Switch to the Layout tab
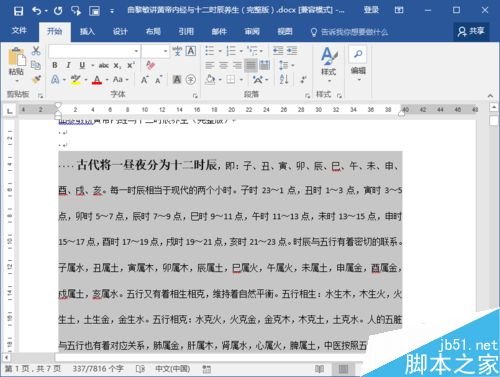 pos(153,32)
